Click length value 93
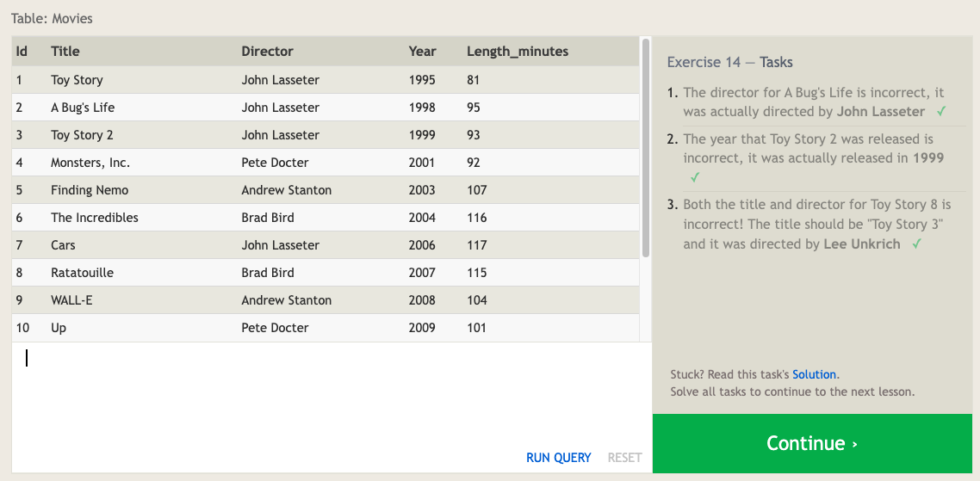 (473, 135)
